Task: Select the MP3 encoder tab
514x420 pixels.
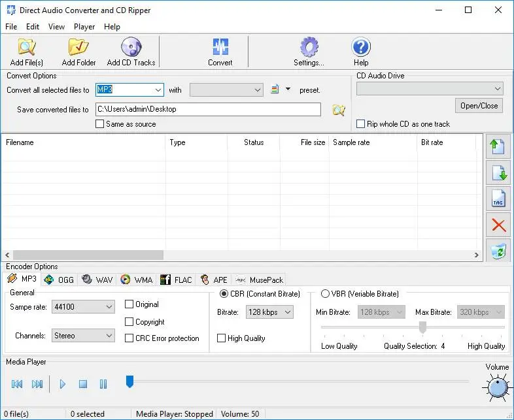Action: pyautogui.click(x=22, y=278)
